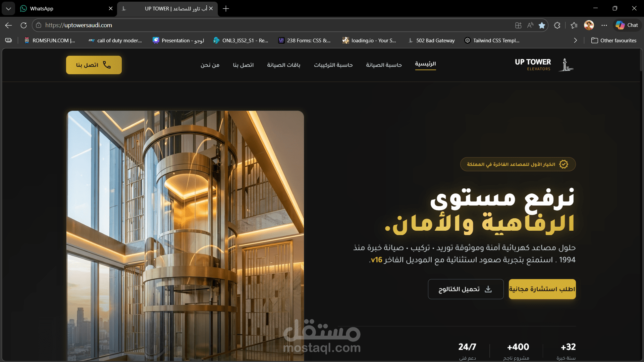Open Copilot Chat sidebar
This screenshot has width=644, height=362.
point(627,25)
